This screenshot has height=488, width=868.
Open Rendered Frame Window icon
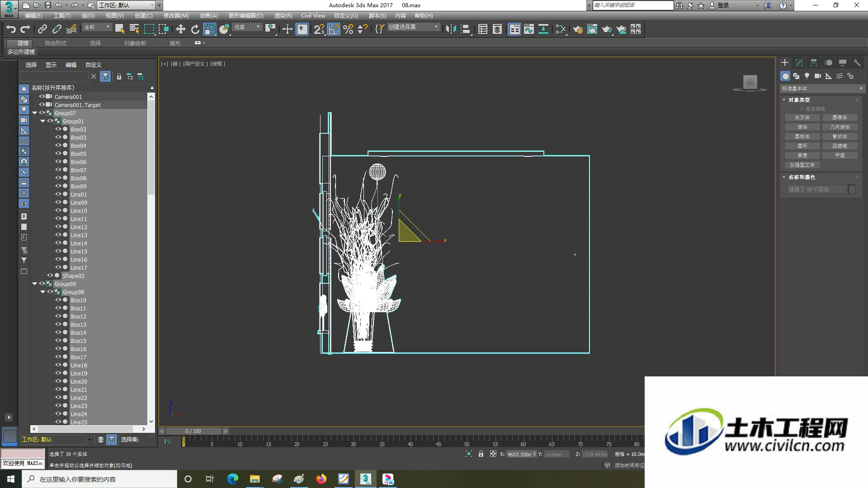pos(592,29)
